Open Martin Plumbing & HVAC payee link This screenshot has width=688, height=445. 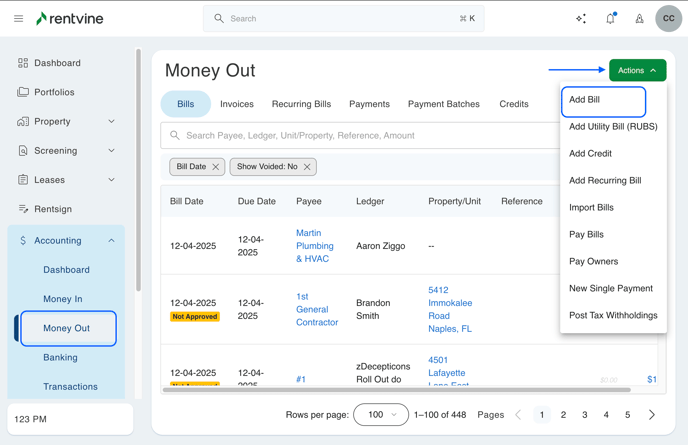click(x=314, y=245)
